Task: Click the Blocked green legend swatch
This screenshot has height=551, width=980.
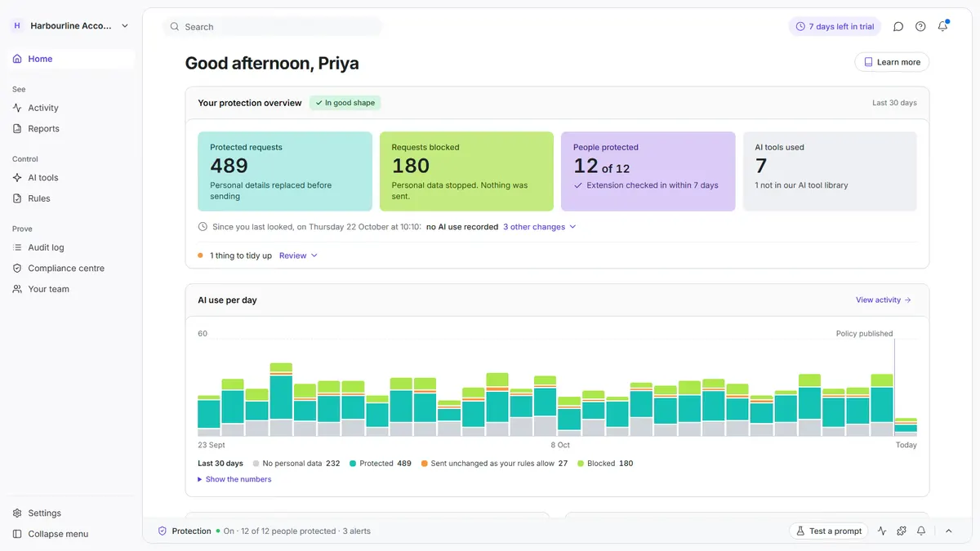Action: coord(581,464)
